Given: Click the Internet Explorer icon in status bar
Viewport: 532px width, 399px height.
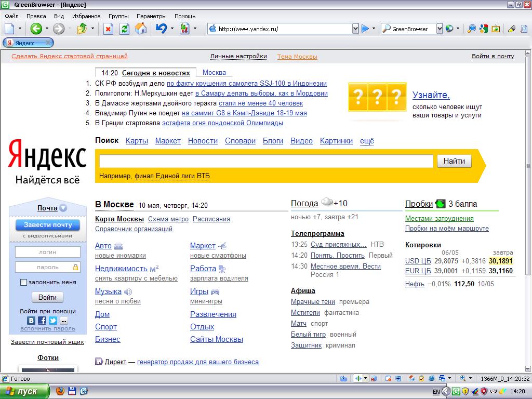Looking at the screenshot, I should coord(432,378).
